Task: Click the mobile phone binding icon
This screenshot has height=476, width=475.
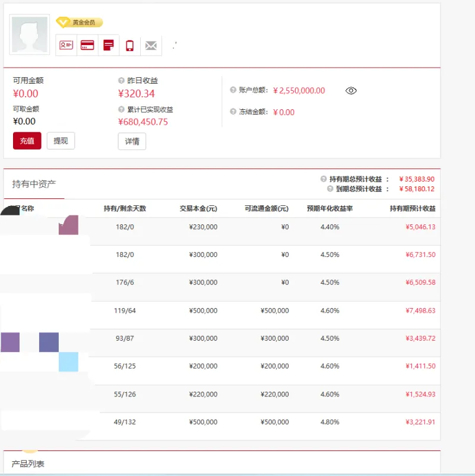Action: coord(129,46)
